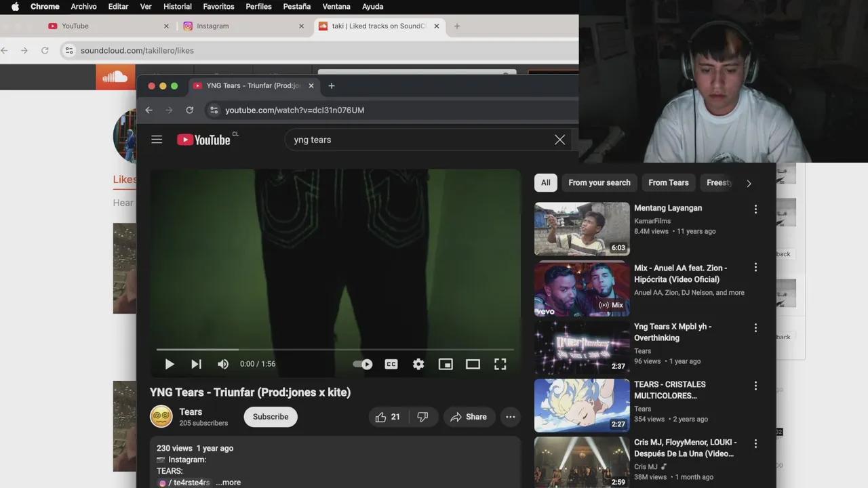Open options for Cristales Multicolores video
The image size is (868, 488).
(x=755, y=386)
